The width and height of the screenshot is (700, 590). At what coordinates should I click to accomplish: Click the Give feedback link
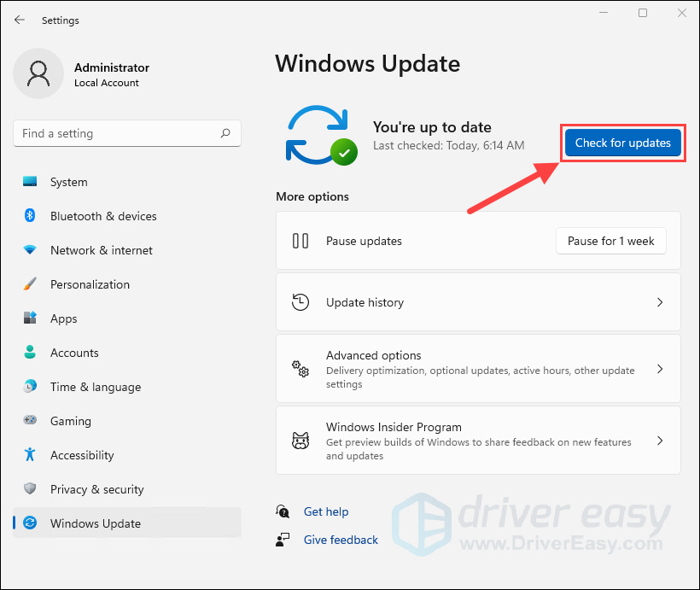point(341,540)
